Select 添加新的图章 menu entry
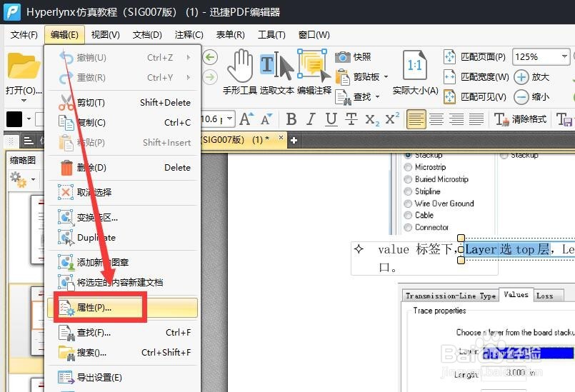Image resolution: width=575 pixels, height=392 pixels. coord(122,262)
